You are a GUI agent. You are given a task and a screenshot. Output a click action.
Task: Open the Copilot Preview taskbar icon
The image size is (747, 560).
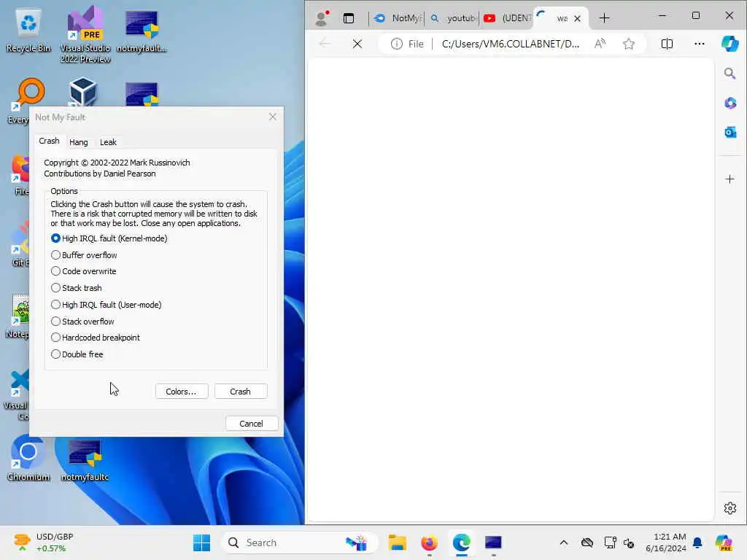(x=724, y=542)
